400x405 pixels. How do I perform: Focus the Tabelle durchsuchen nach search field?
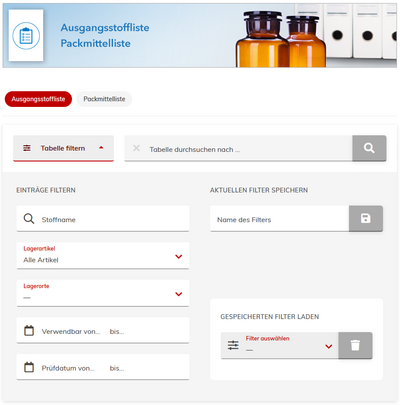coord(238,148)
